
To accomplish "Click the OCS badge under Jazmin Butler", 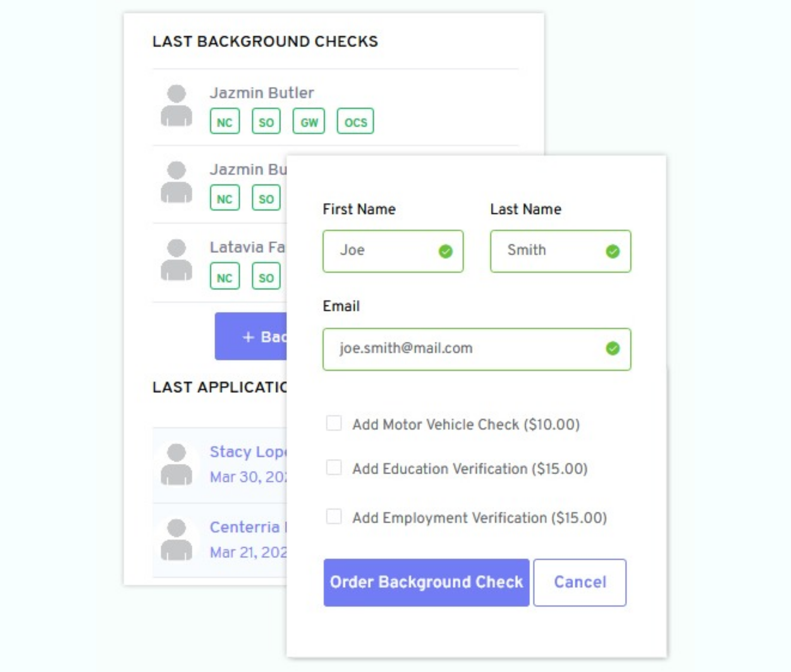I will click(x=355, y=121).
